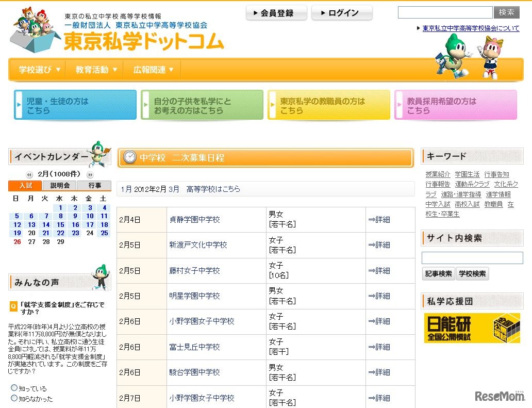
Task: Click the 高校入試 keyword
Action: click(x=467, y=204)
